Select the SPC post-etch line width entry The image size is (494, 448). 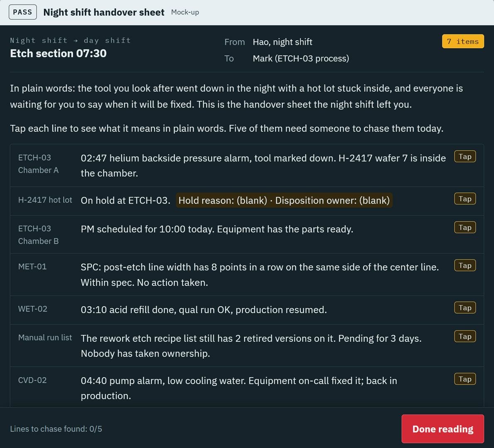(x=259, y=275)
